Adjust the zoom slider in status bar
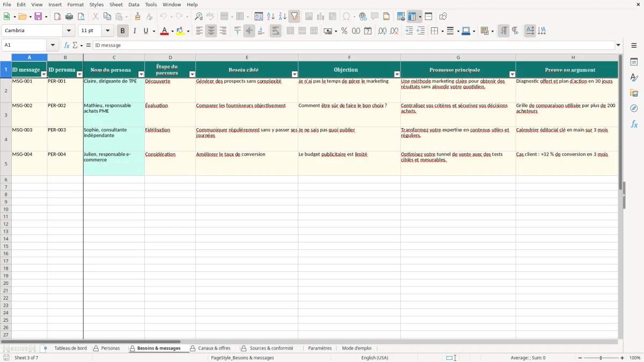Image resolution: width=644 pixels, height=362 pixels. coord(601,358)
